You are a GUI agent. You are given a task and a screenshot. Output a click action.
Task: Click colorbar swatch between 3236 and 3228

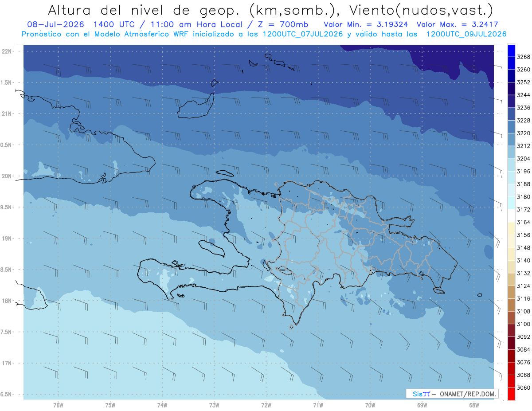click(x=511, y=114)
